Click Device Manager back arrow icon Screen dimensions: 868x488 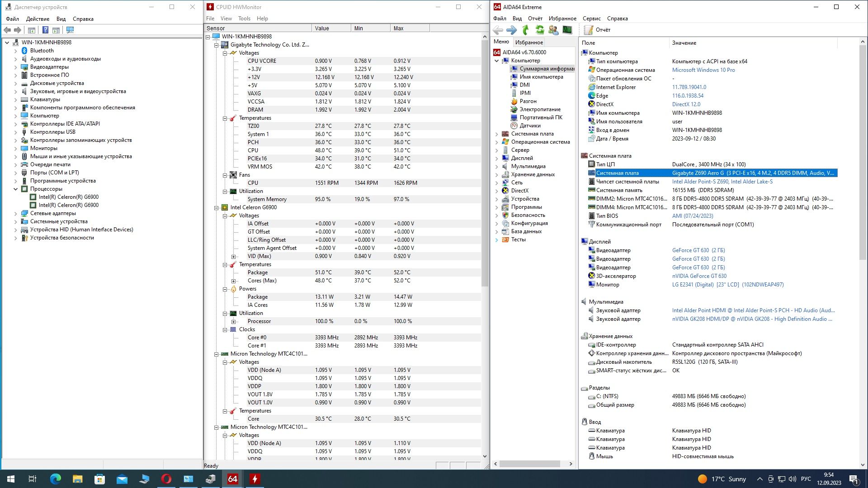(x=7, y=30)
